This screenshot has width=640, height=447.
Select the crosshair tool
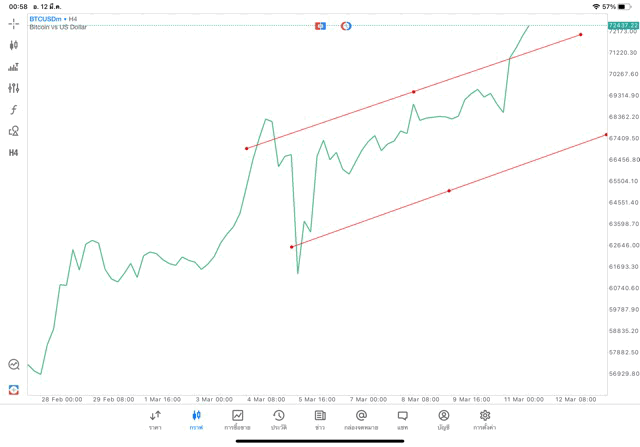point(14,23)
